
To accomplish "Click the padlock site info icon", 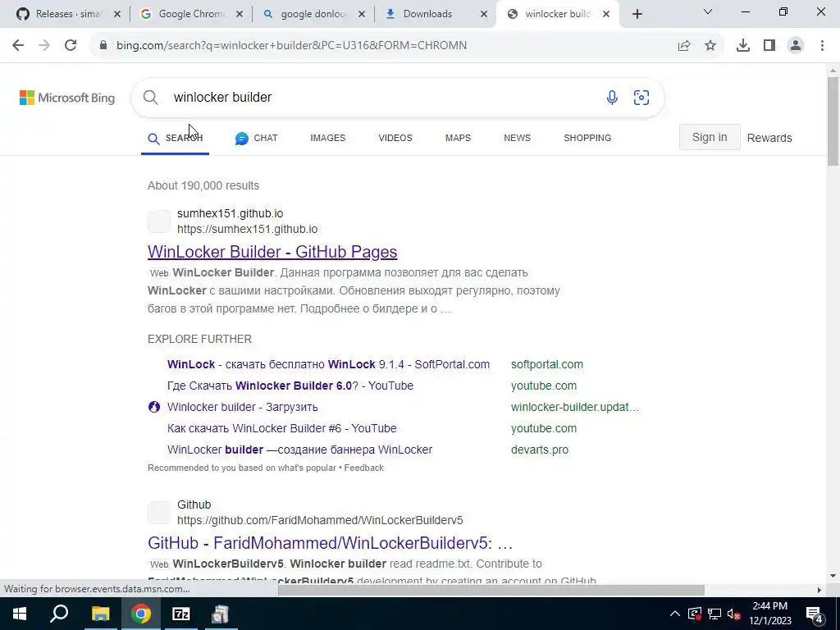I will [x=103, y=46].
